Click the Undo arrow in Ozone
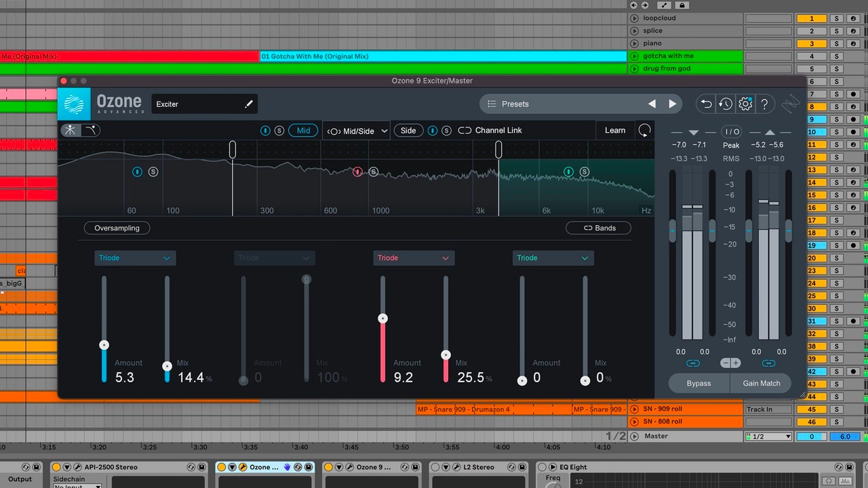Screen dimensions: 868x488 [706, 104]
